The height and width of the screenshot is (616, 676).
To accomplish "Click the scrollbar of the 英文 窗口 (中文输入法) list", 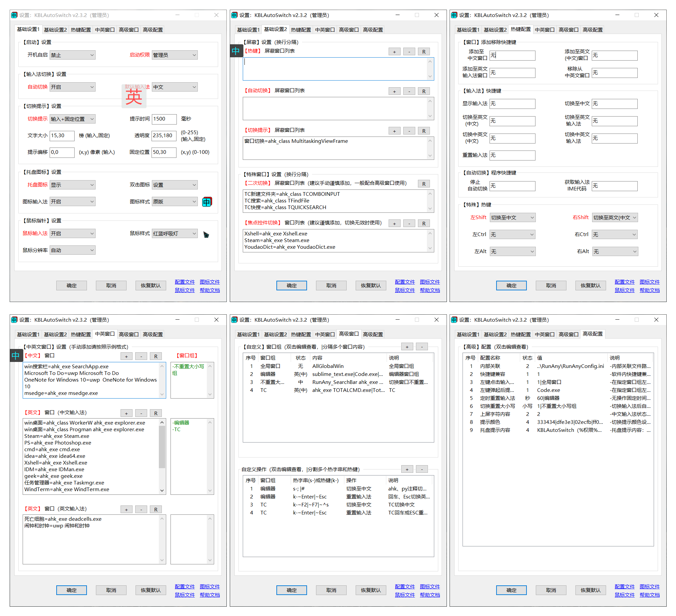I will 162,456.
